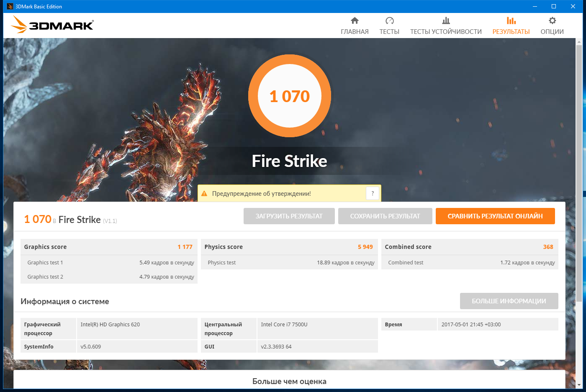Viewport: 586px width, 392px height.
Task: Select the РЕЗУЛЬТАТЫ tab
Action: (511, 31)
